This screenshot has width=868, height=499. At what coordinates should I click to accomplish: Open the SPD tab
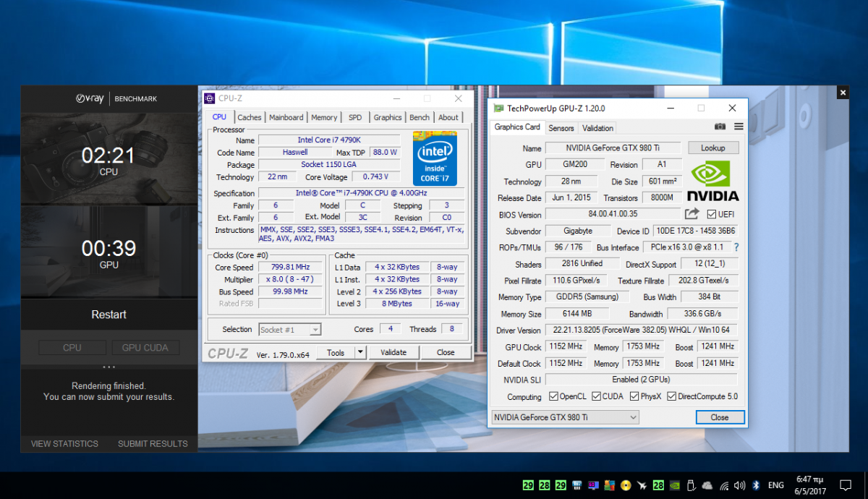[x=355, y=117]
